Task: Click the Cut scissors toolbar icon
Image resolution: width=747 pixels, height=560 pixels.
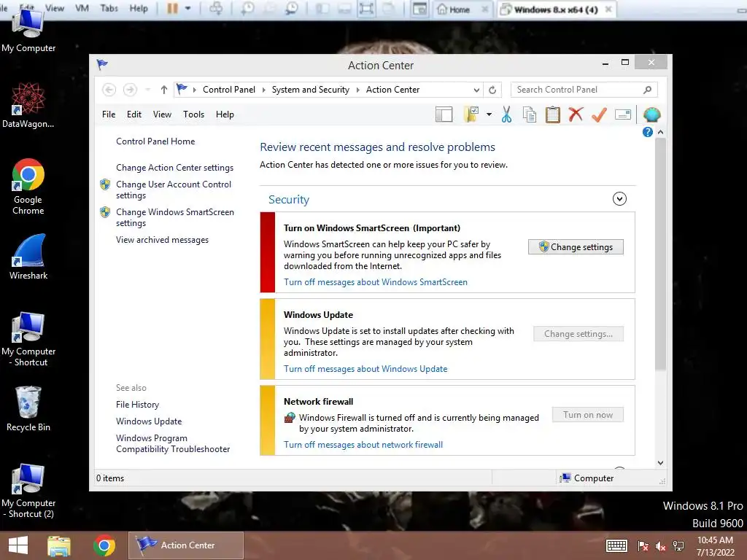Action: pyautogui.click(x=506, y=114)
